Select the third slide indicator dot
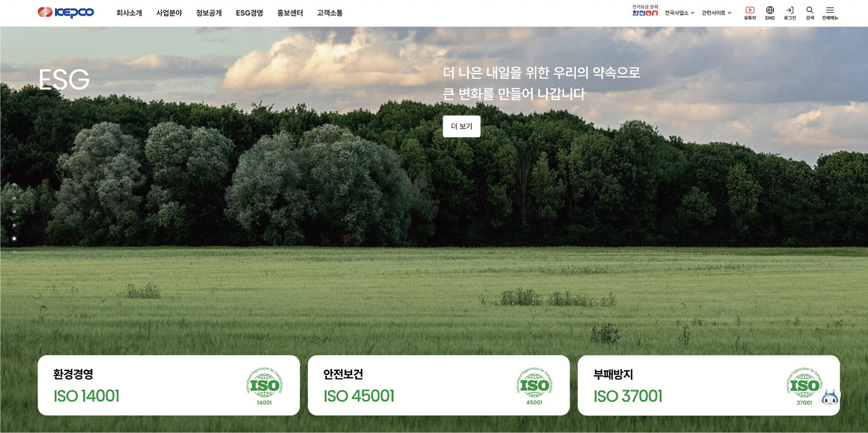Image resolution: width=868 pixels, height=433 pixels. tap(14, 211)
